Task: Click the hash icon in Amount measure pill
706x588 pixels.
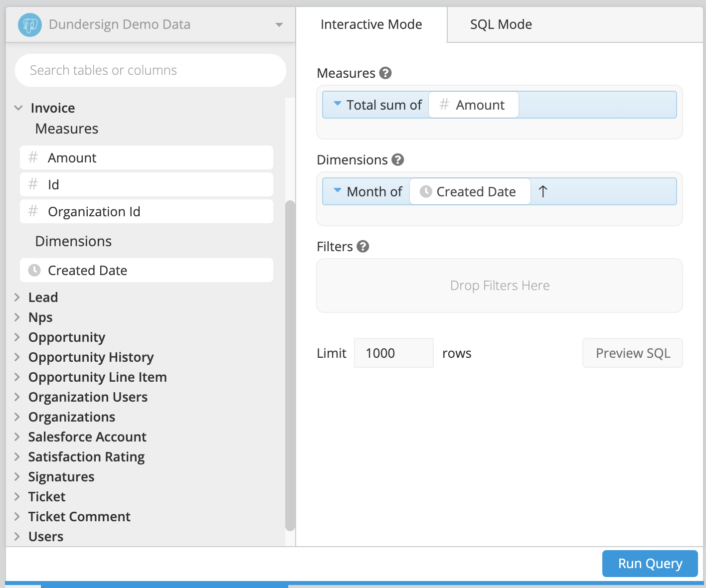Action: click(444, 105)
